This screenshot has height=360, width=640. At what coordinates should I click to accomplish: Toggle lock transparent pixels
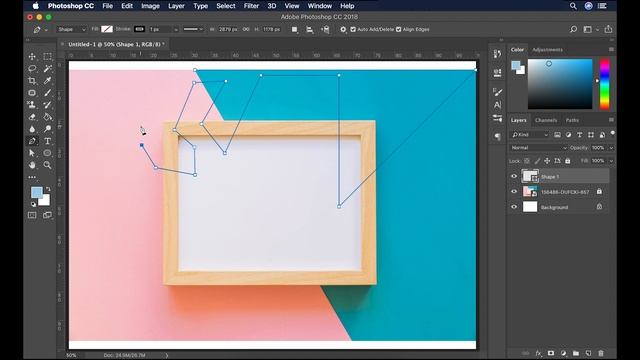click(x=527, y=161)
